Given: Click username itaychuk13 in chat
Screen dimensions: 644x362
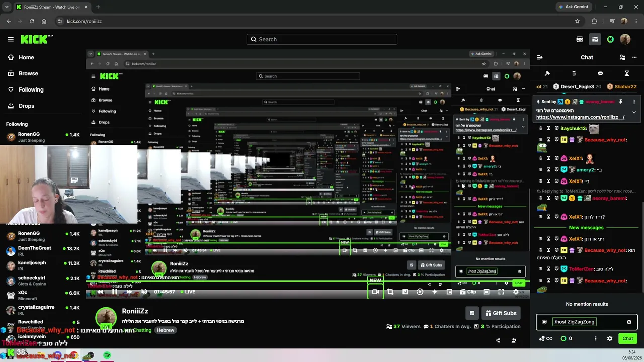Looking at the screenshot, I should click(x=574, y=129).
